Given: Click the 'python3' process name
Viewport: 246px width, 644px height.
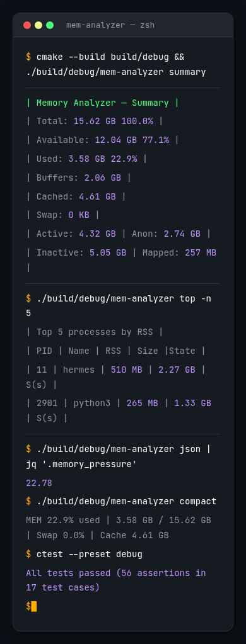Looking at the screenshot, I should pyautogui.click(x=91, y=404).
